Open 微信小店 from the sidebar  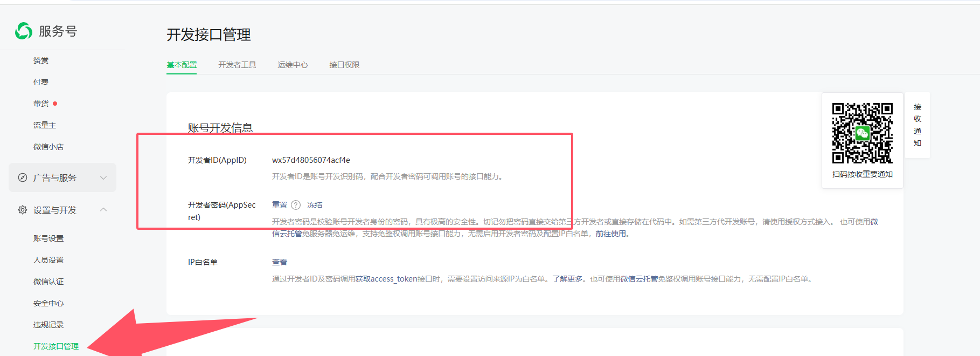pyautogui.click(x=48, y=147)
